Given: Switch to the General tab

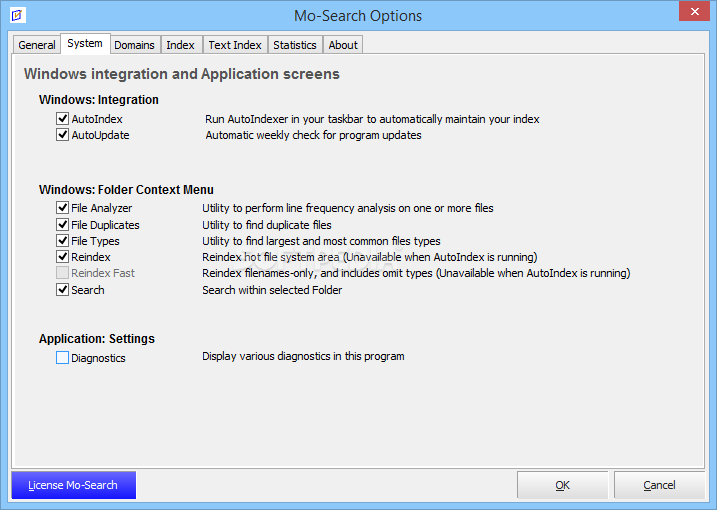Looking at the screenshot, I should (x=37, y=45).
